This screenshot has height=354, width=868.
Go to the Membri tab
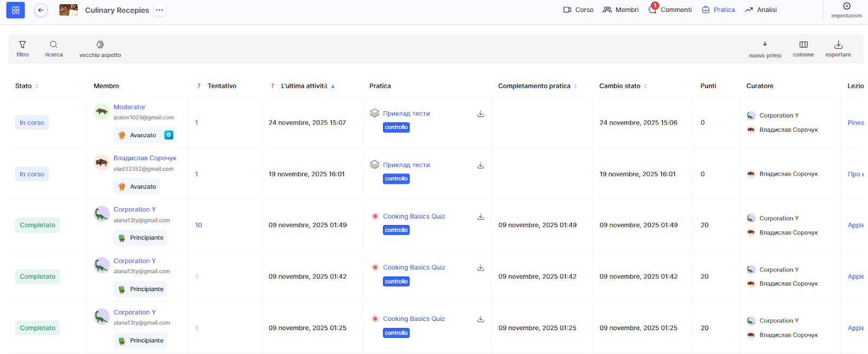click(x=621, y=10)
